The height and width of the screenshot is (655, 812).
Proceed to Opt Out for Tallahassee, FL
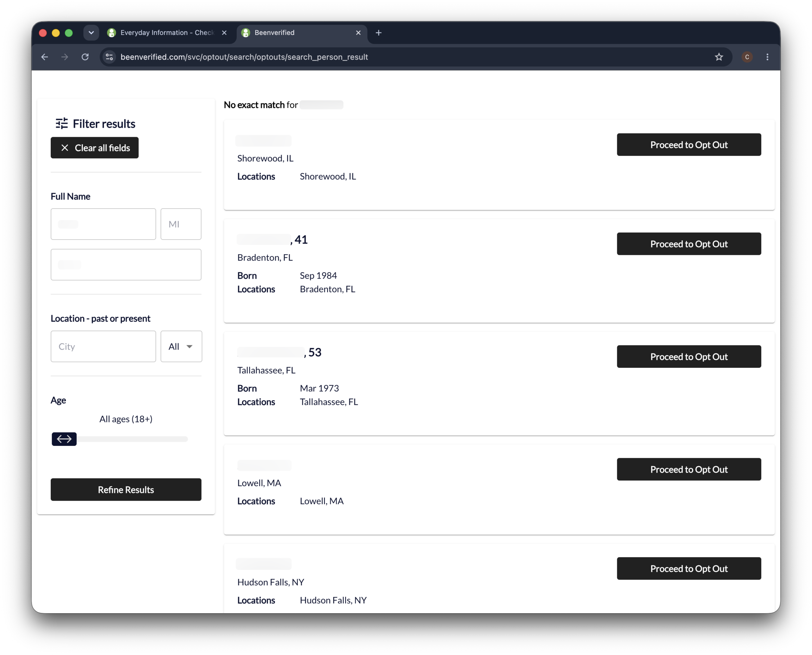click(x=689, y=357)
